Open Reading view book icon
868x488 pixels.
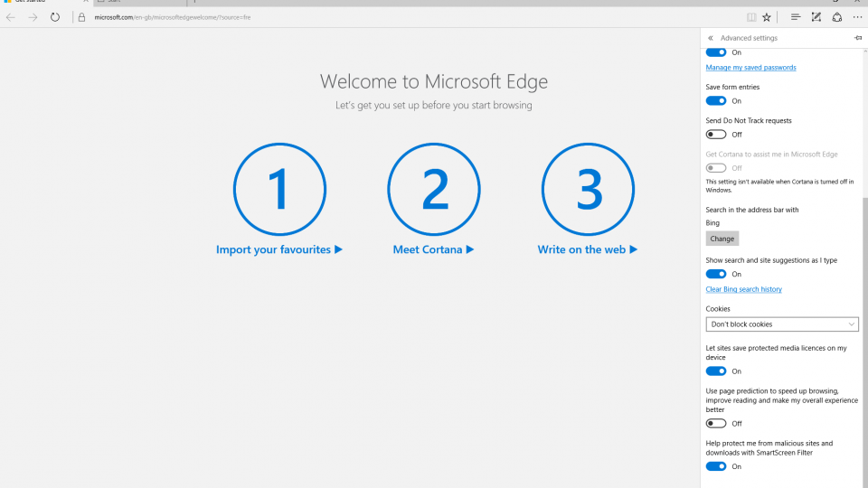click(751, 17)
